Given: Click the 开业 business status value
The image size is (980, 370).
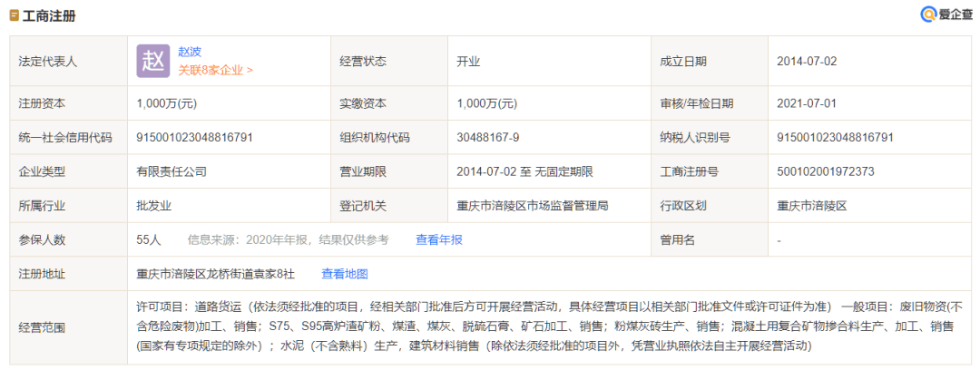Looking at the screenshot, I should pyautogui.click(x=468, y=61).
